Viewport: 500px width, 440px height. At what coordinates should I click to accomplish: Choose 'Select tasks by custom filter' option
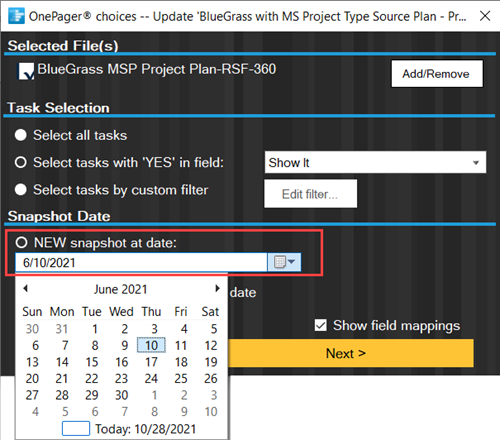[21, 190]
